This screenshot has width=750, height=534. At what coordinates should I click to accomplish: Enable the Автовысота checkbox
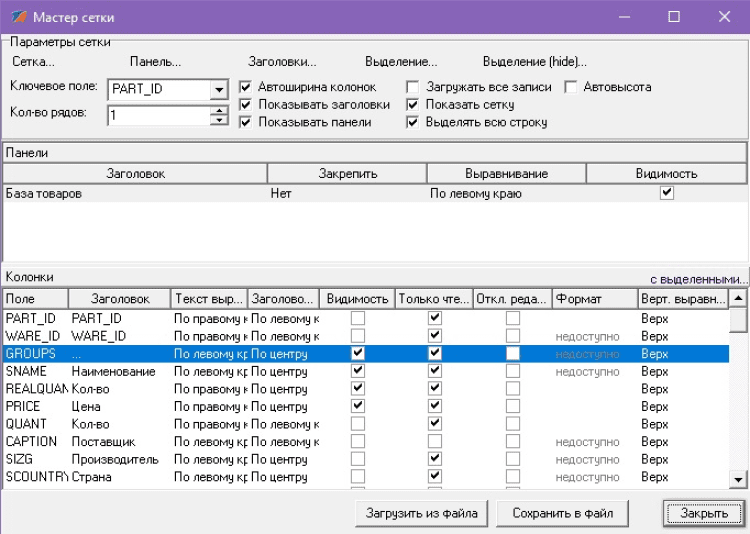571,87
